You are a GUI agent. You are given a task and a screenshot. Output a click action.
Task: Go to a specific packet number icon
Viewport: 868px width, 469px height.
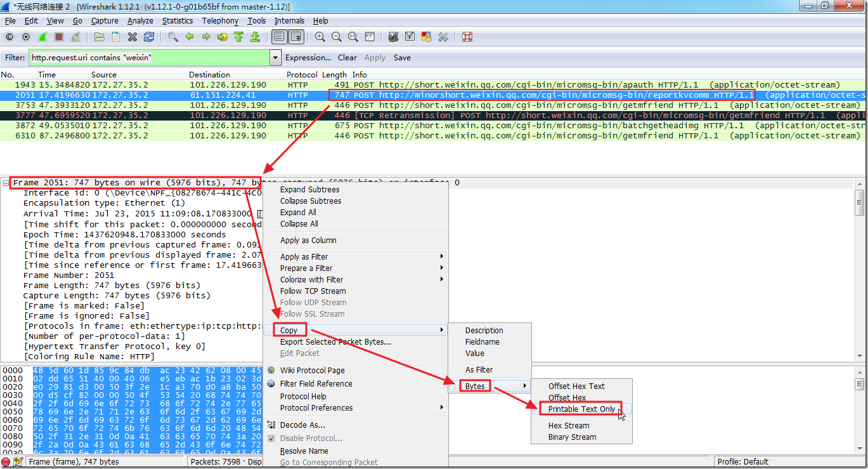point(222,37)
